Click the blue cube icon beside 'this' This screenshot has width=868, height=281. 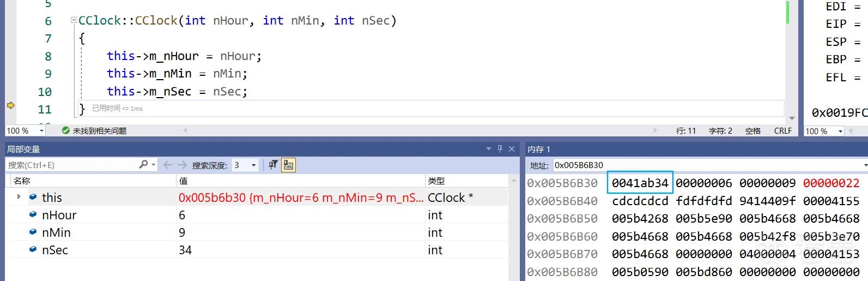(x=33, y=197)
